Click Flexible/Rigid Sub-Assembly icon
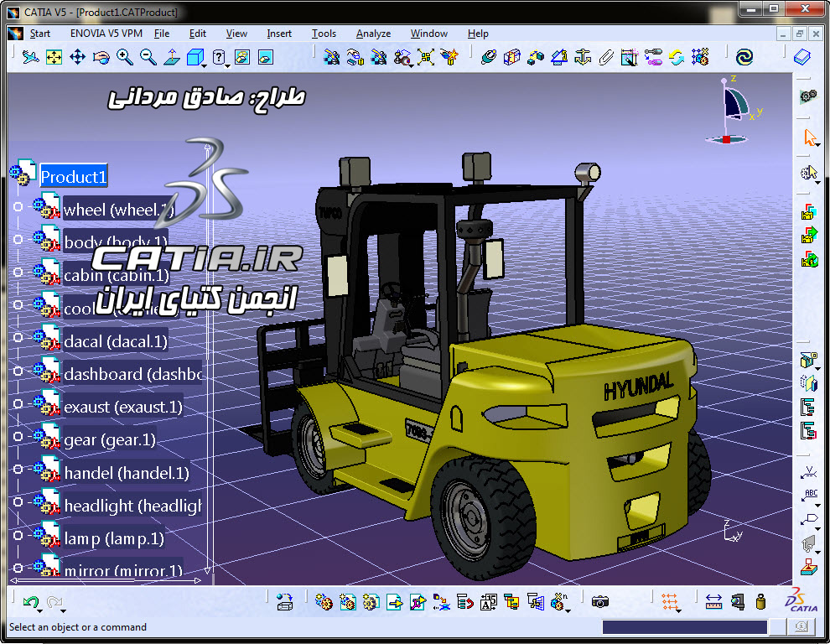This screenshot has height=644, width=830. [652, 57]
